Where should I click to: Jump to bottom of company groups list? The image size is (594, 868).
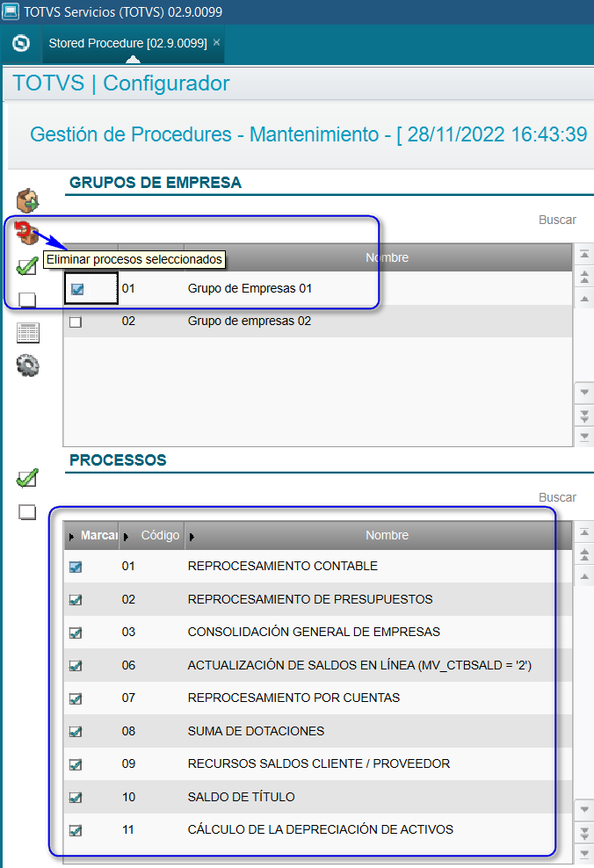[584, 437]
